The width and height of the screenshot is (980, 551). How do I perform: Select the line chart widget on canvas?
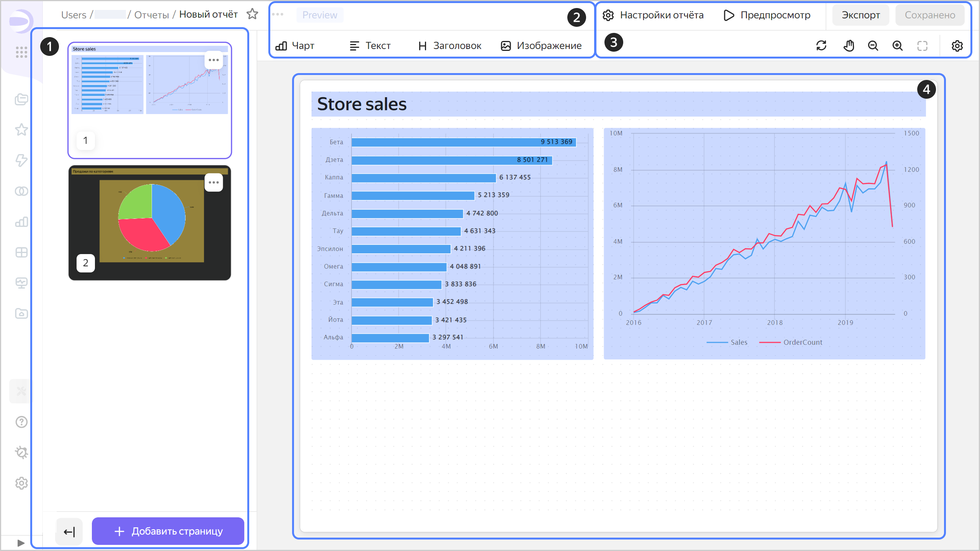point(764,244)
